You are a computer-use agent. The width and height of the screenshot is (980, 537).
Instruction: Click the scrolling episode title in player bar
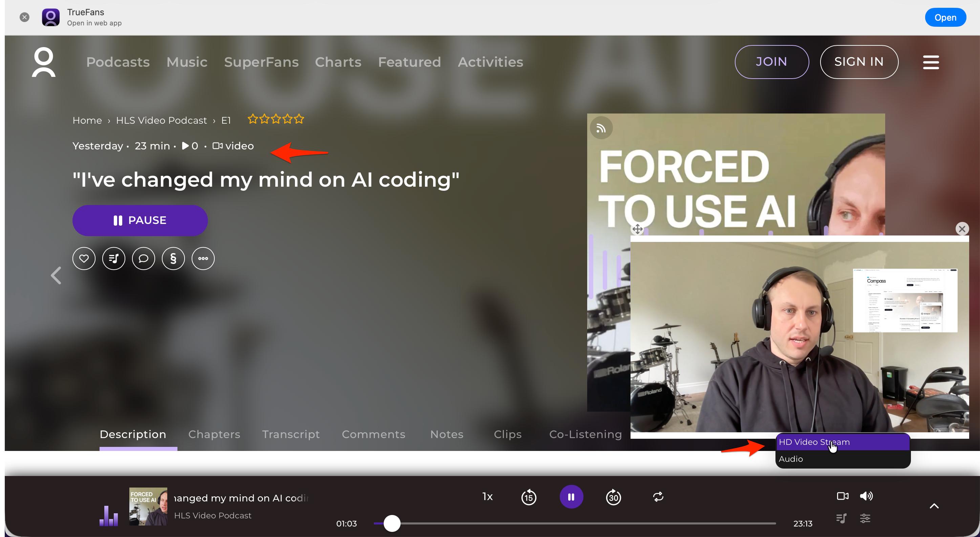[241, 498]
